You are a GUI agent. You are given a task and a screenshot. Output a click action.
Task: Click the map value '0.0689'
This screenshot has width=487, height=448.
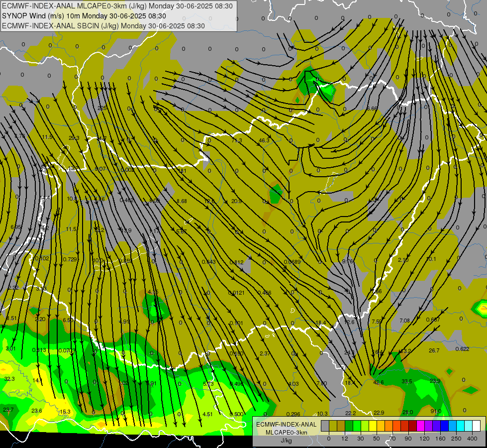tap(292, 262)
